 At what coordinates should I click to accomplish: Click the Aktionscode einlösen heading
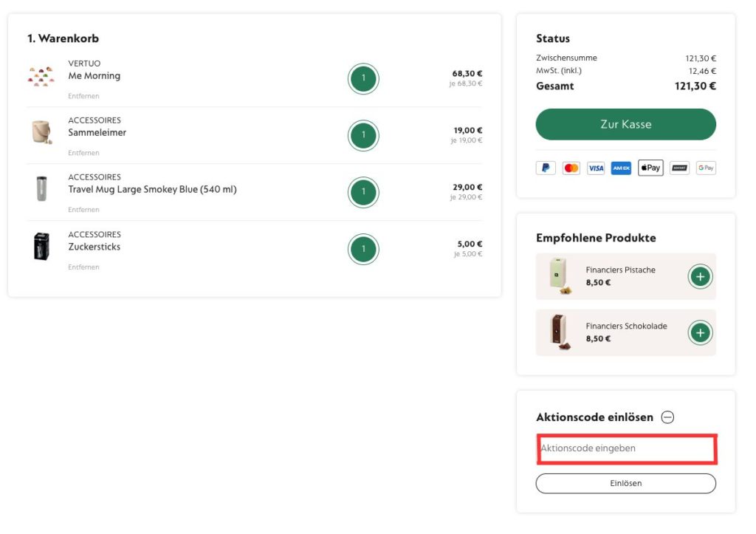[x=594, y=417]
